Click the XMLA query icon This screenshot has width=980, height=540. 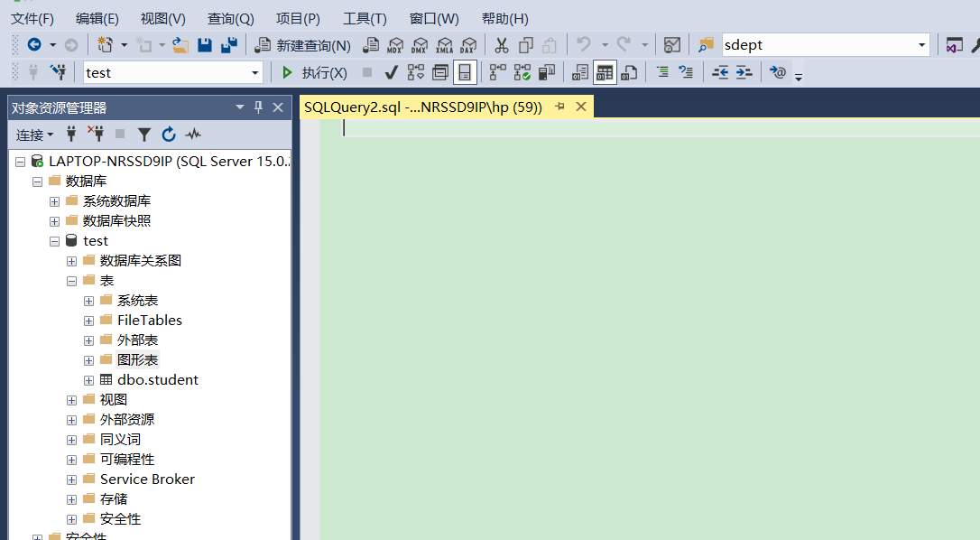click(444, 45)
